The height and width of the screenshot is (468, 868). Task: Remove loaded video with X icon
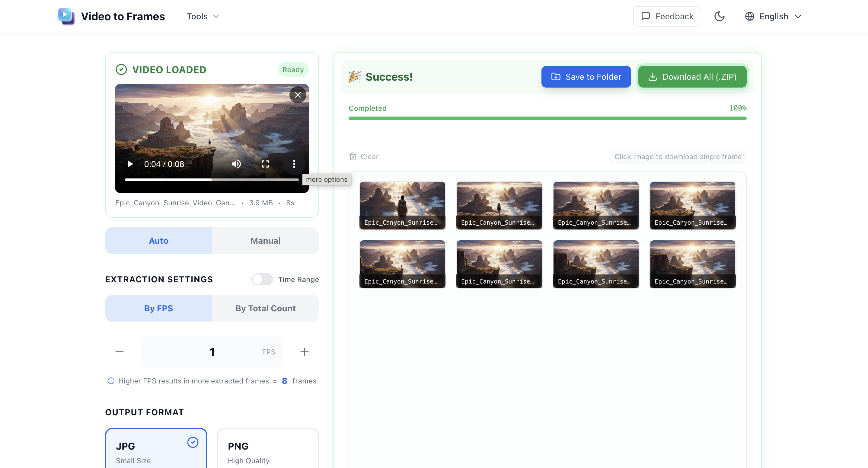coord(298,95)
